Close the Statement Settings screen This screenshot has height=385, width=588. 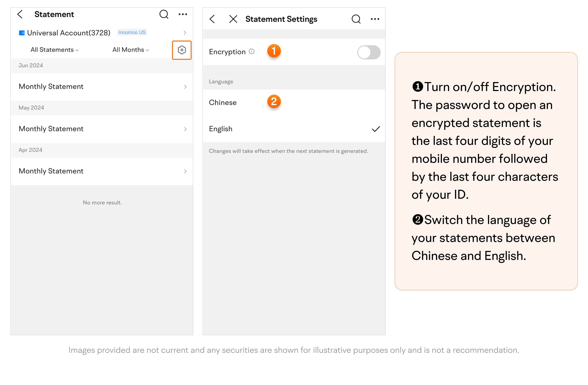(x=233, y=19)
